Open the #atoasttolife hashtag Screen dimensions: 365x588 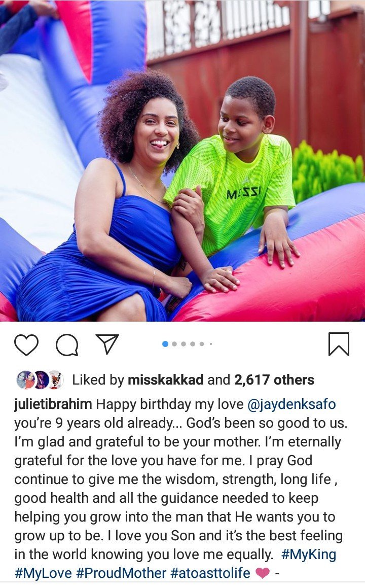pyautogui.click(x=210, y=573)
